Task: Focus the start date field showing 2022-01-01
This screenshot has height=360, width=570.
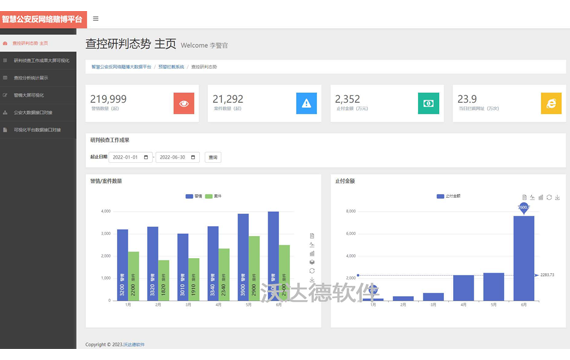Action: (x=130, y=157)
